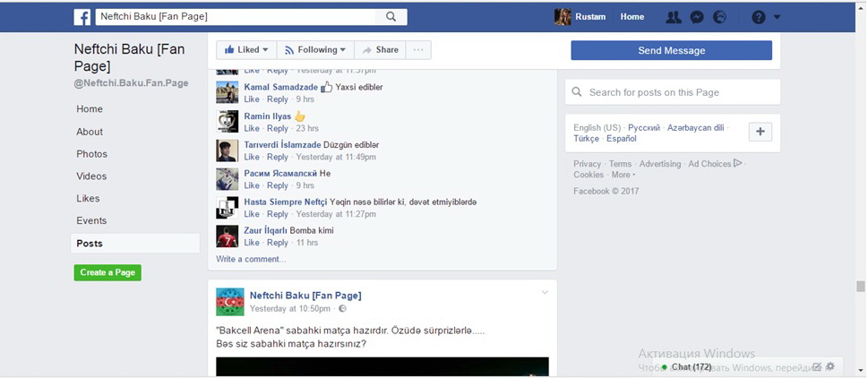The width and height of the screenshot is (868, 378).
Task: Click Zaur İlqarlı's avatar
Action: 227,236
